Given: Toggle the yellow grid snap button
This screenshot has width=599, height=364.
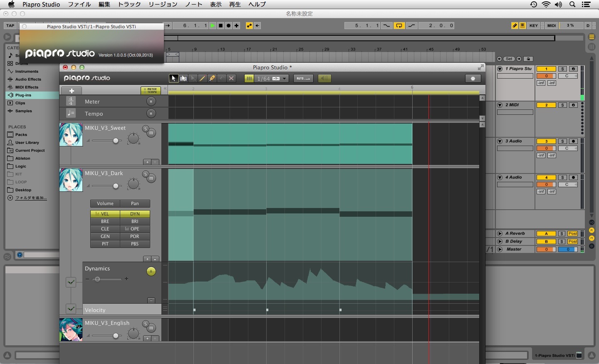Looking at the screenshot, I should 249,78.
